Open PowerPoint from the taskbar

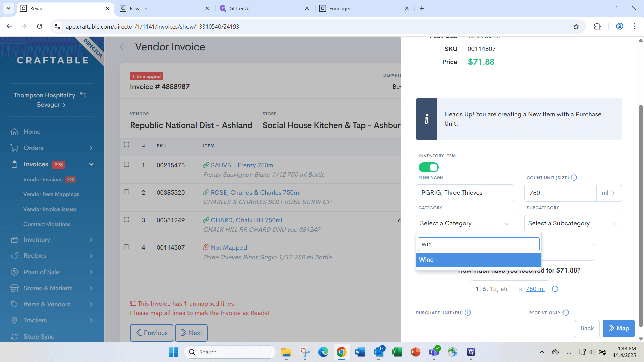point(415,352)
